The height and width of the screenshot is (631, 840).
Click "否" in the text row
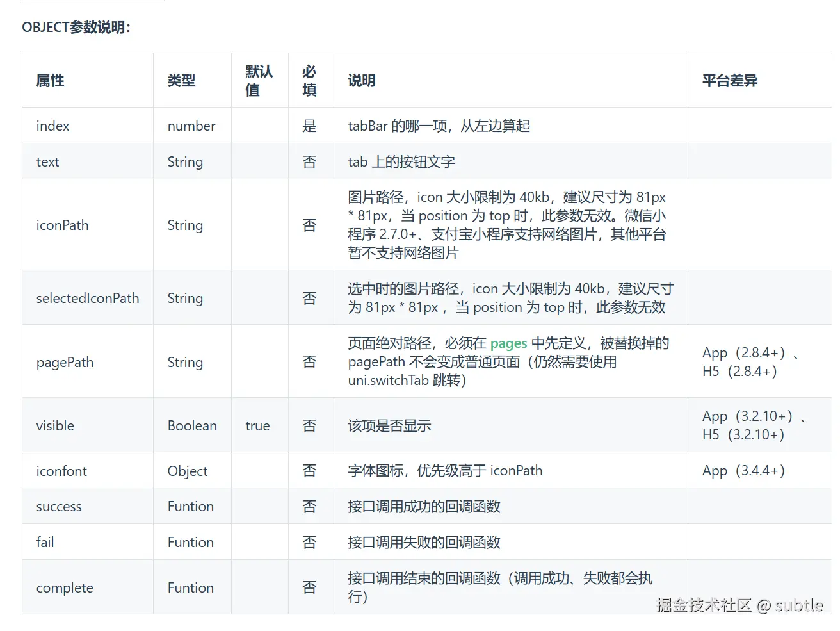(x=310, y=162)
